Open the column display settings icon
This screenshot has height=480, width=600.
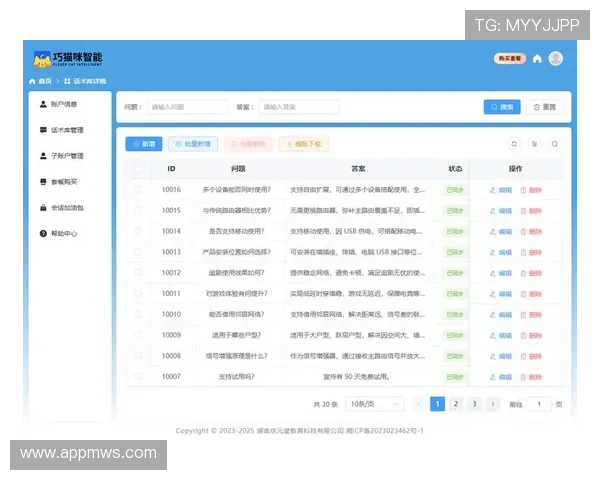point(534,144)
